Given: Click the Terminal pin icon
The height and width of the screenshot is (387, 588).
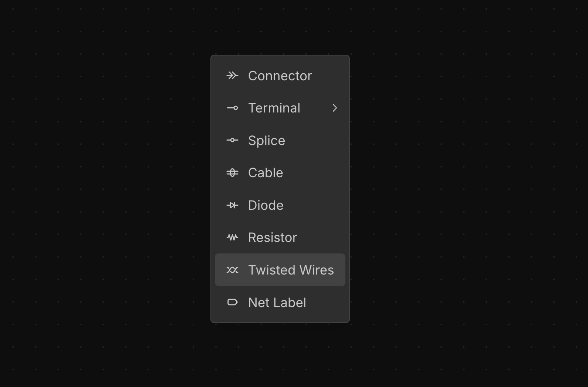Looking at the screenshot, I should pos(232,108).
